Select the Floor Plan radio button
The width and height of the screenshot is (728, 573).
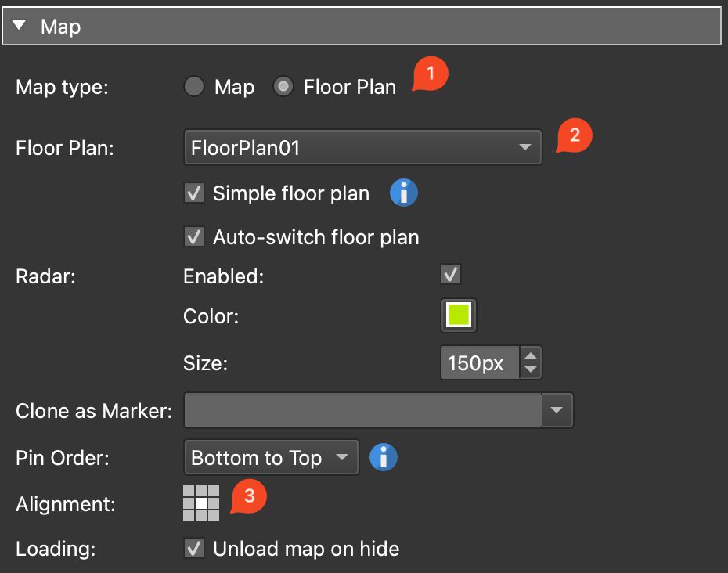[282, 86]
